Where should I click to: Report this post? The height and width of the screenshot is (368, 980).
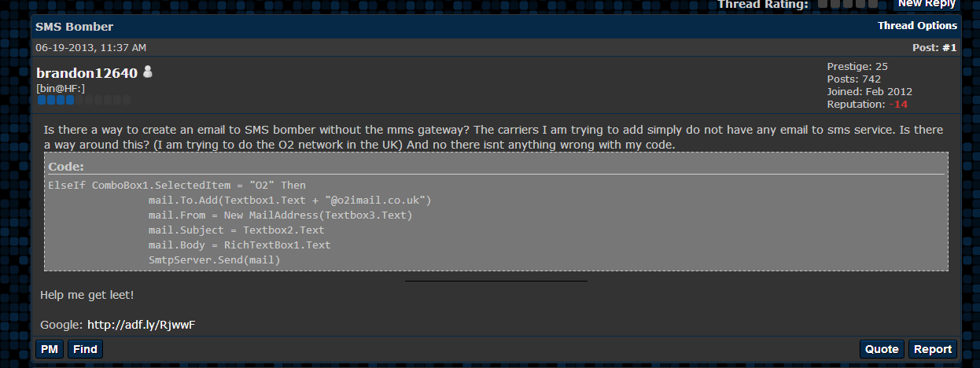(933, 349)
